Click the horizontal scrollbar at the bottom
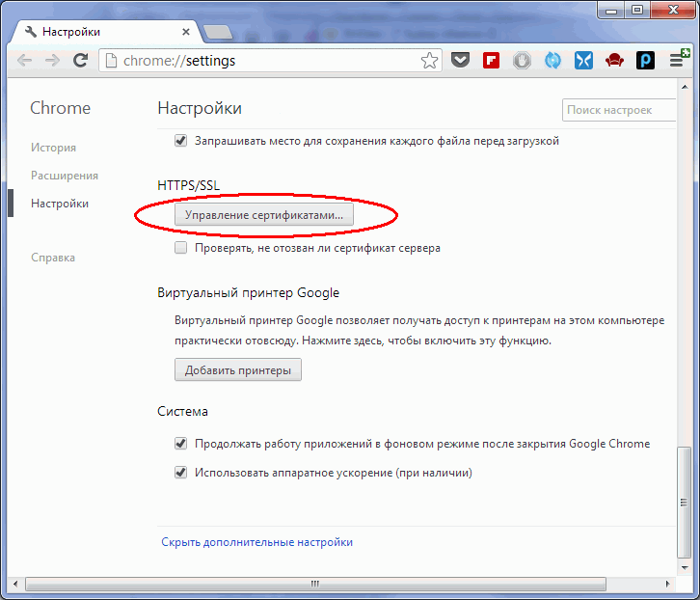 (315, 584)
